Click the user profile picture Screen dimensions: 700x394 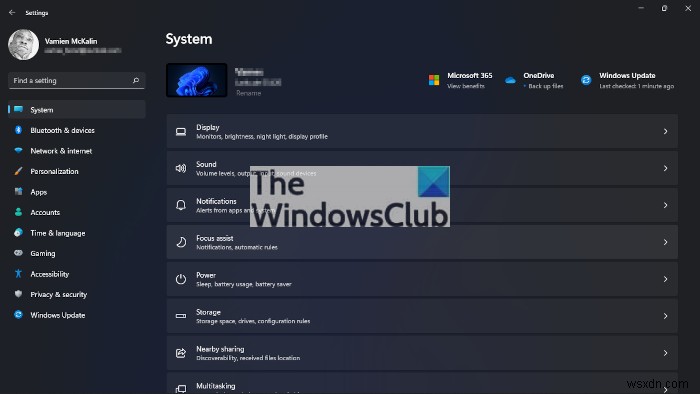tap(23, 45)
